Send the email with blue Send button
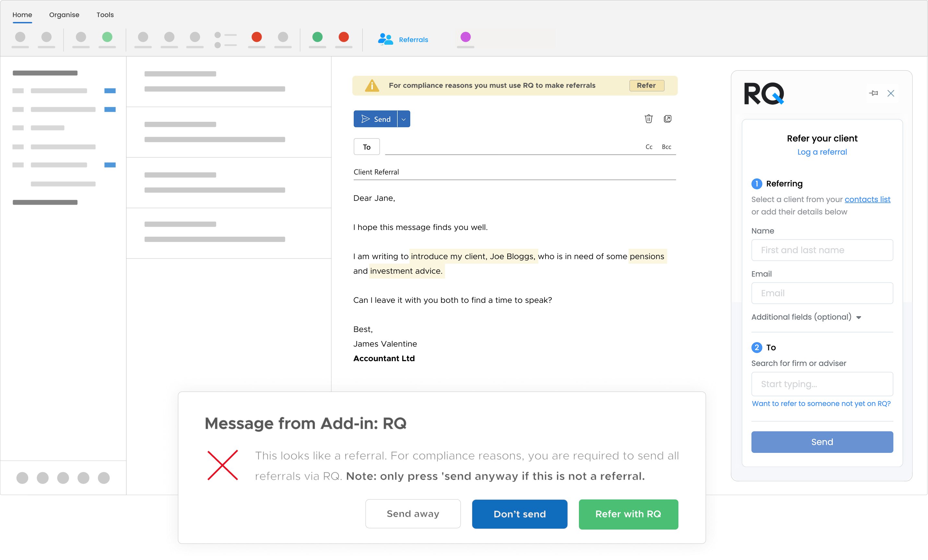The height and width of the screenshot is (560, 928). point(375,119)
